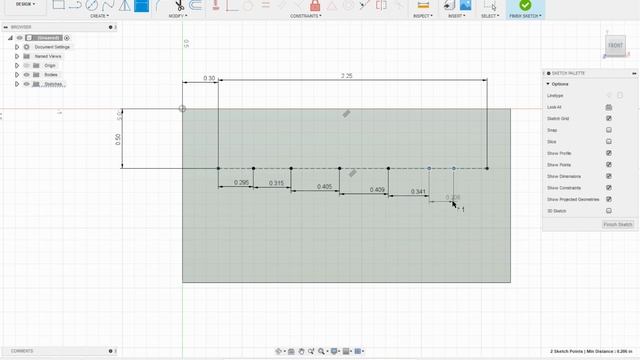Click the green Finish Sketch checkmark

click(x=525, y=5)
